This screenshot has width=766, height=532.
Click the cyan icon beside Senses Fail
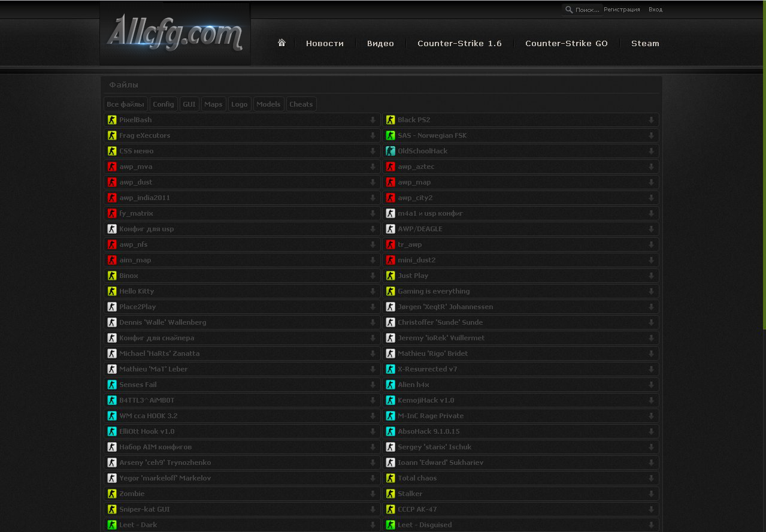112,385
